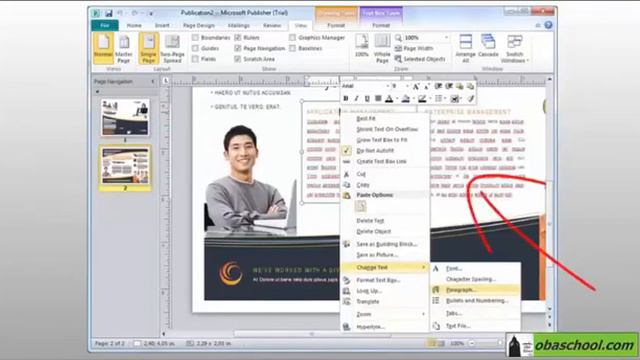Enable the Baselines checkbox
Viewport: 640px width, 360px height.
[x=293, y=48]
